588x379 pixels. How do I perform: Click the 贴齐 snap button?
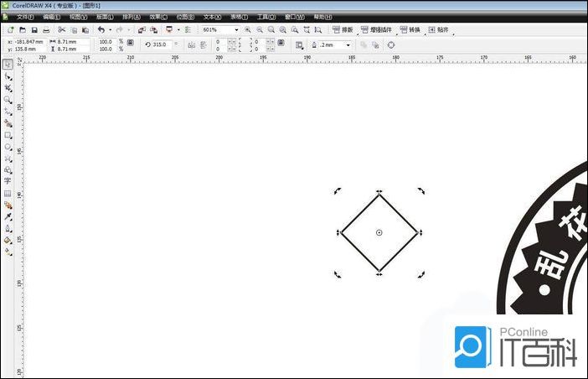click(438, 29)
